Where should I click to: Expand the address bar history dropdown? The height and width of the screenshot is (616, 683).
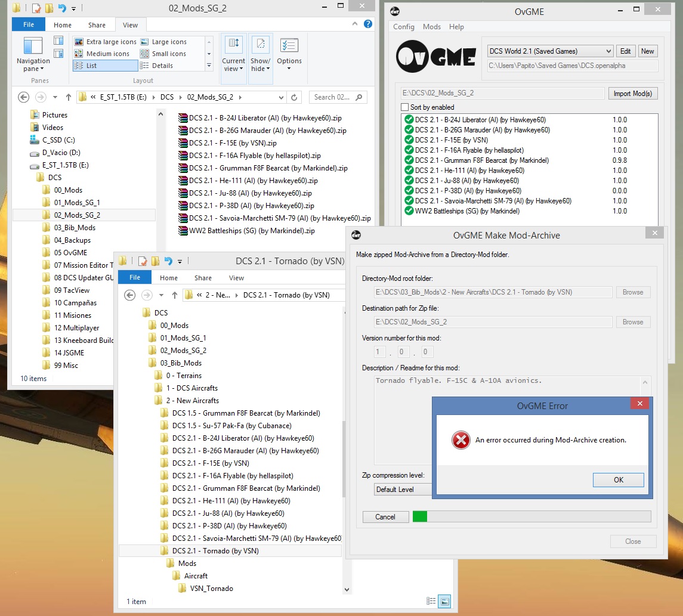(281, 97)
